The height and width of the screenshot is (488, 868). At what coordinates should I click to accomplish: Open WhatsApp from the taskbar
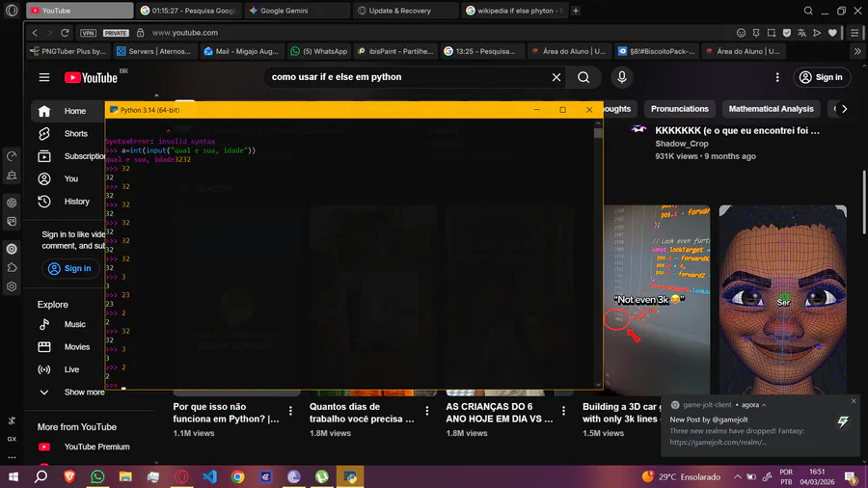(97, 477)
